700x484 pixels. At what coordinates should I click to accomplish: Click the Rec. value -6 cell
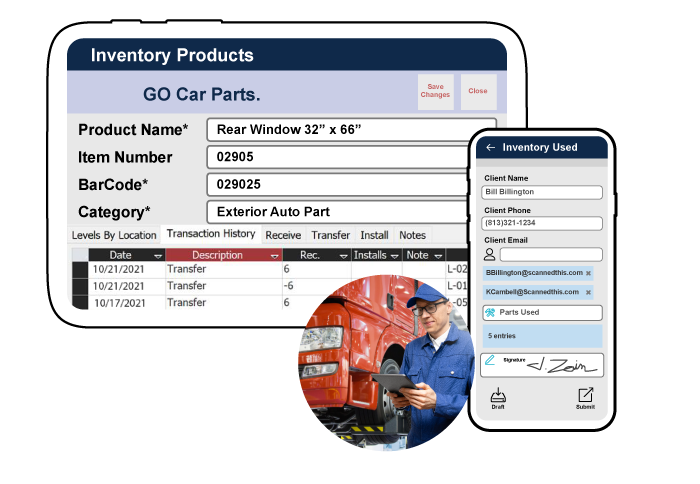tap(317, 286)
